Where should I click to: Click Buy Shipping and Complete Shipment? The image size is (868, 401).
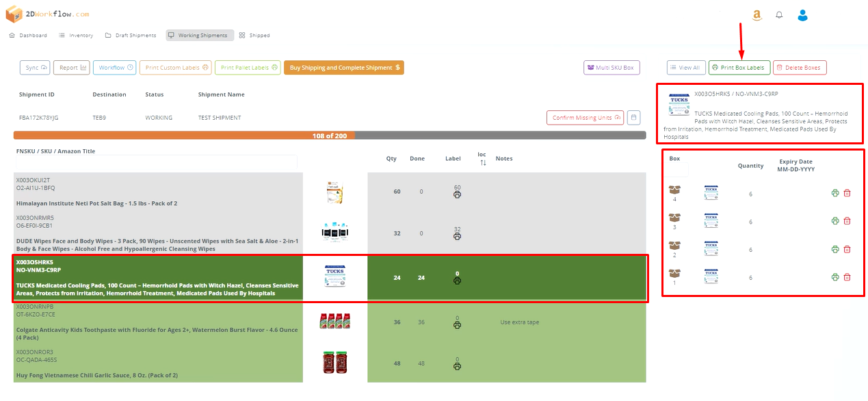pos(343,68)
